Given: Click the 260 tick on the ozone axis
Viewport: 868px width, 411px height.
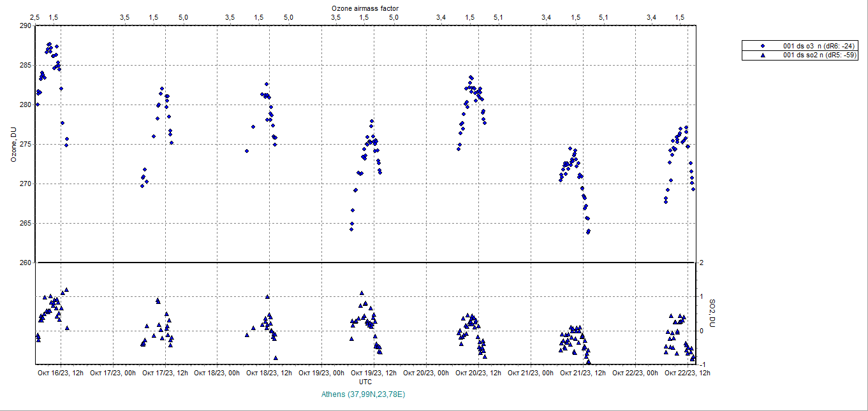Looking at the screenshot, I should point(25,263).
